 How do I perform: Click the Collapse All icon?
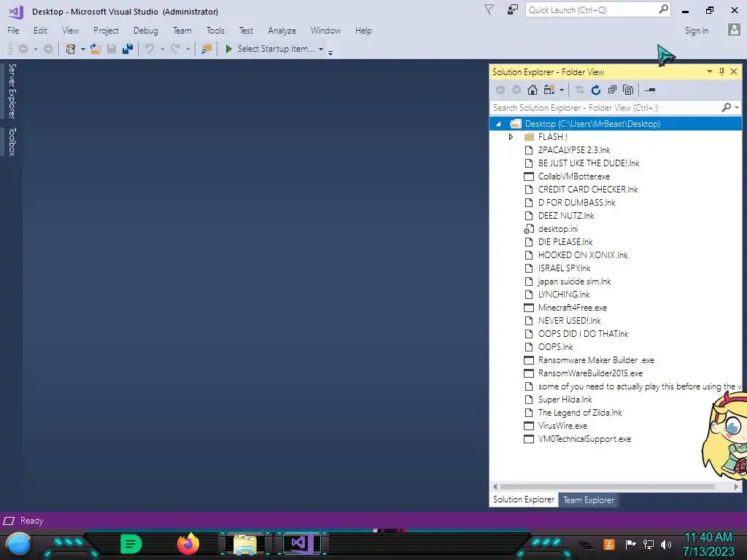pos(612,90)
